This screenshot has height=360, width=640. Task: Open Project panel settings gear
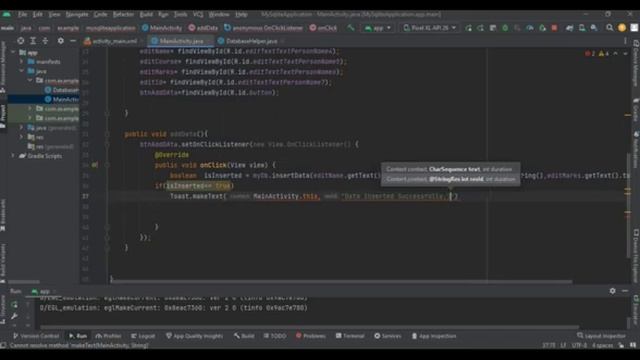pos(60,41)
